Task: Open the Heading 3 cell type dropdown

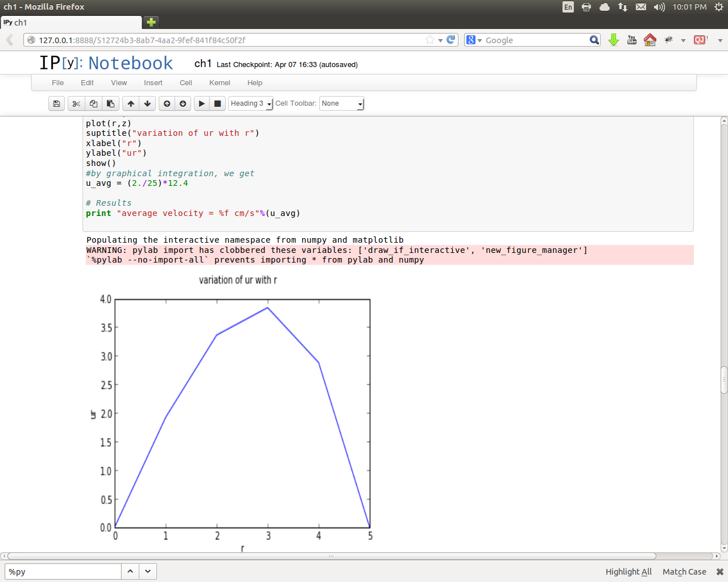Action: (251, 103)
